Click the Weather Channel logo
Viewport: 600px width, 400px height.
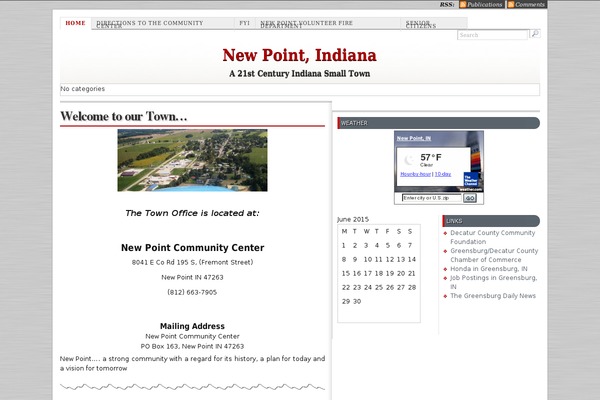pyautogui.click(x=471, y=180)
